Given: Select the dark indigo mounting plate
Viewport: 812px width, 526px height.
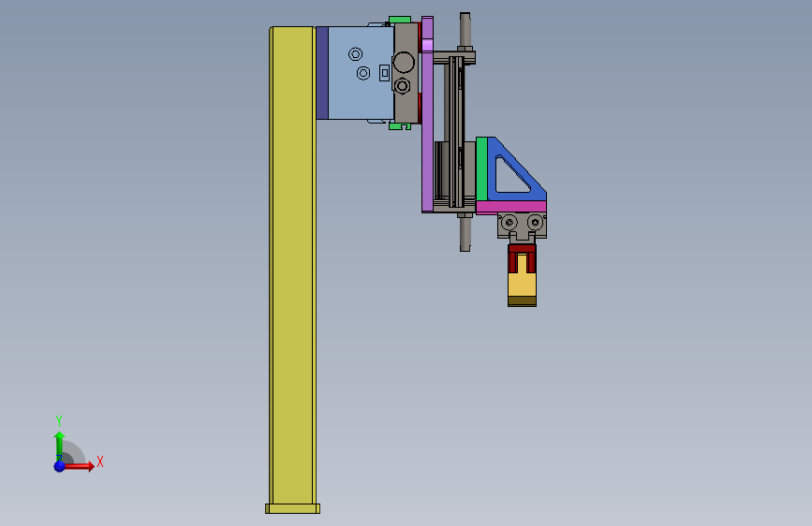Looking at the screenshot, I should pos(322,73).
